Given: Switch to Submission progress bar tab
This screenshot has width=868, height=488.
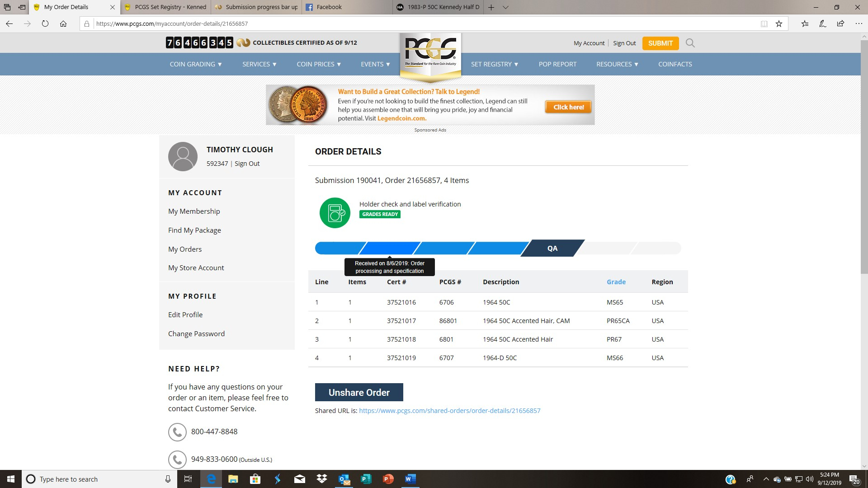Looking at the screenshot, I should (x=256, y=7).
